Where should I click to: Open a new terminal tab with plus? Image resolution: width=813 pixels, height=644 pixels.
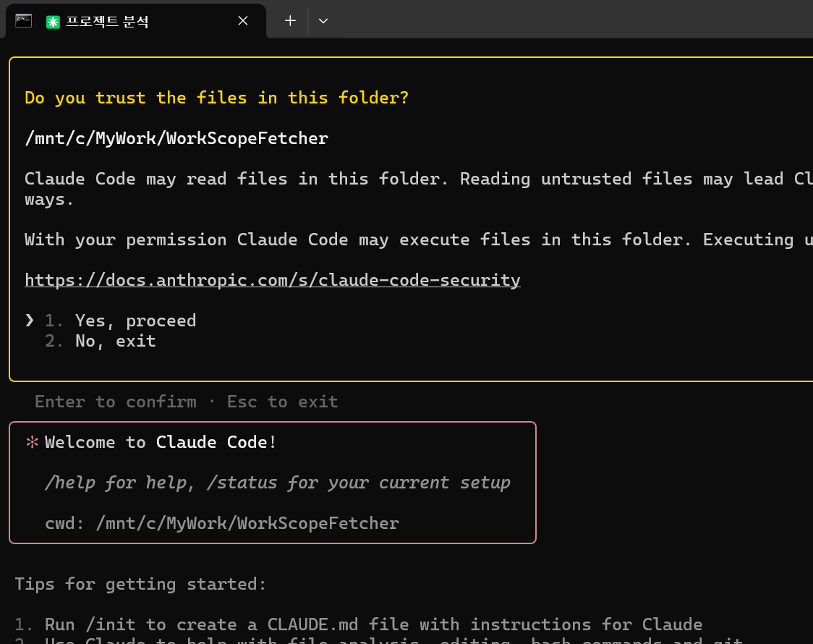290,21
